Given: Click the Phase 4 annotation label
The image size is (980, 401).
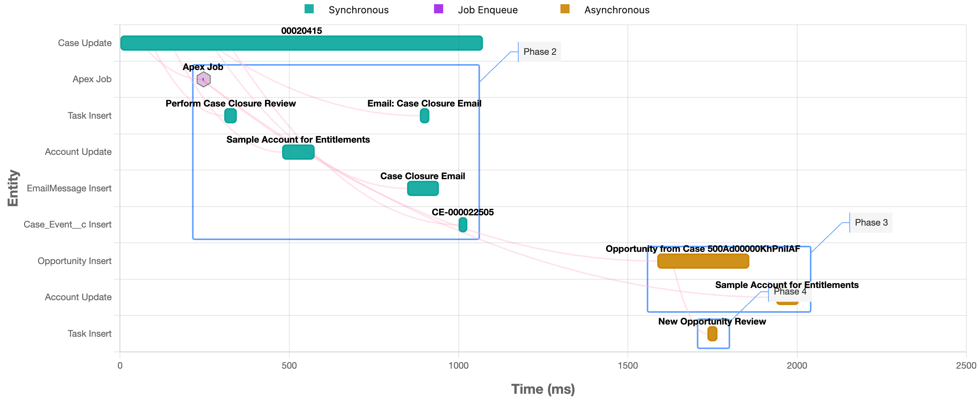Looking at the screenshot, I should coord(790,292).
